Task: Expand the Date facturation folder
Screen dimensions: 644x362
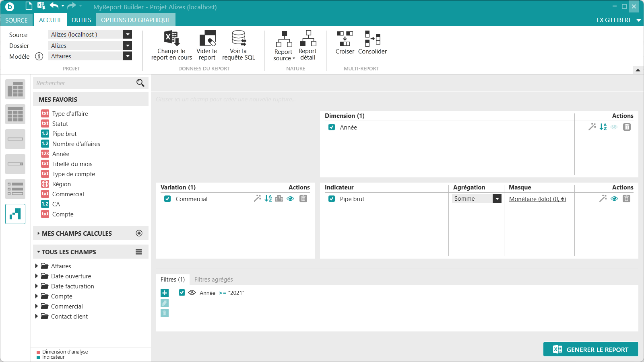Action: click(37, 286)
